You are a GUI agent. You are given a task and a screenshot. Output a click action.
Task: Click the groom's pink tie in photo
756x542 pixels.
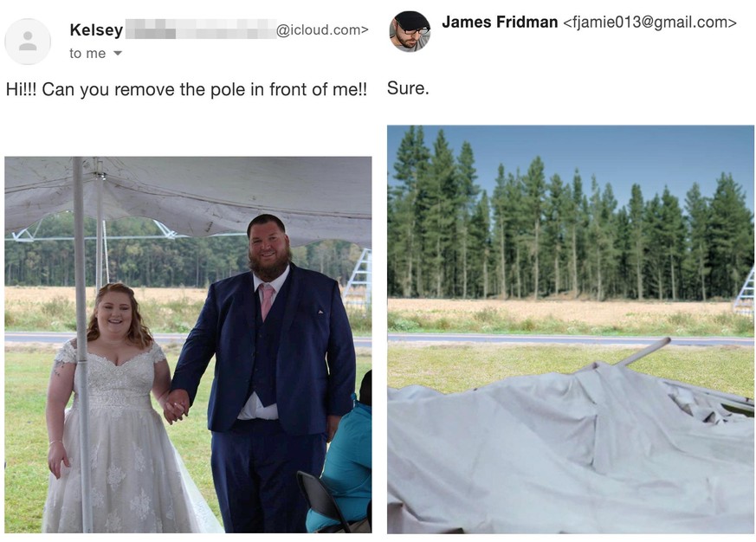click(266, 301)
